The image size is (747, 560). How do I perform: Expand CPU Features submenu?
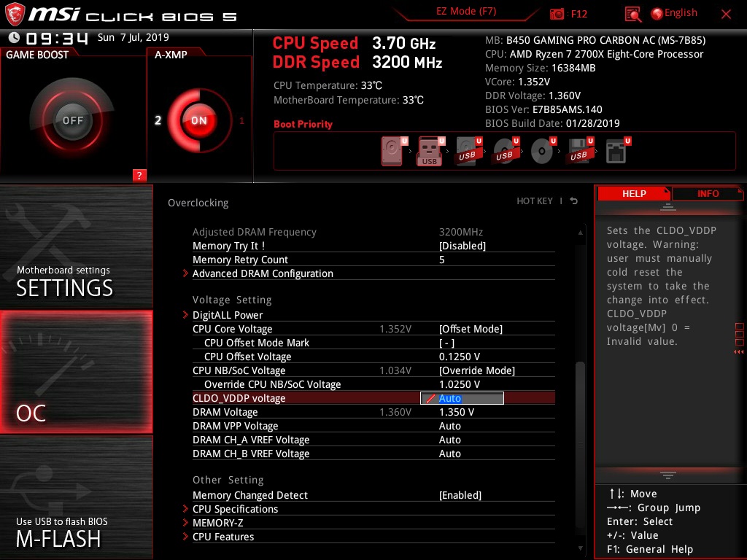click(223, 537)
